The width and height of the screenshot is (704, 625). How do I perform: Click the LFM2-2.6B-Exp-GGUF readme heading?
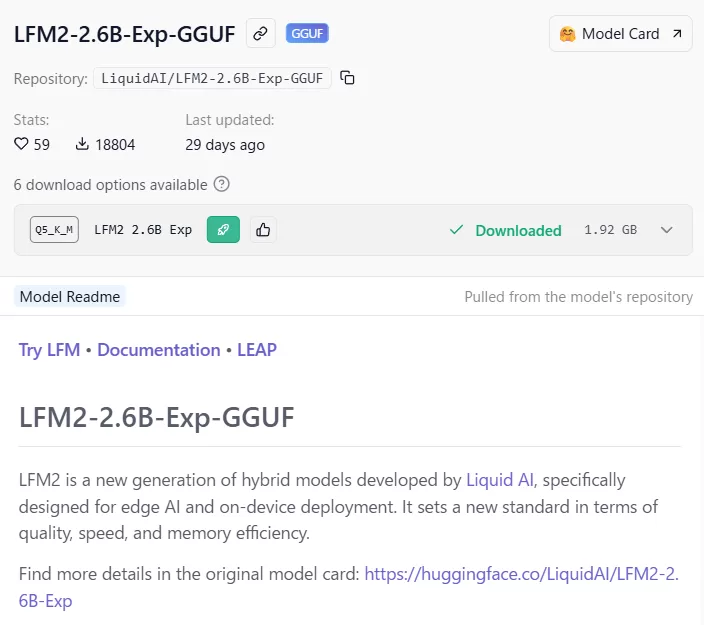(x=156, y=417)
